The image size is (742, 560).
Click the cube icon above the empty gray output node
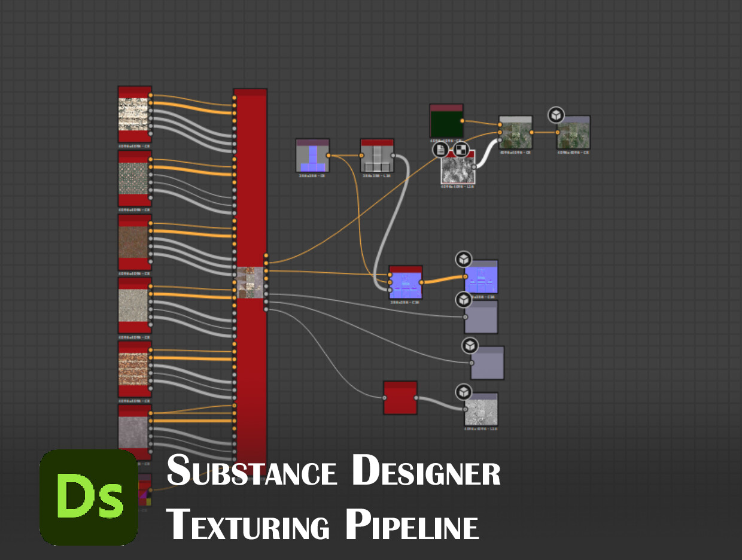(x=463, y=301)
